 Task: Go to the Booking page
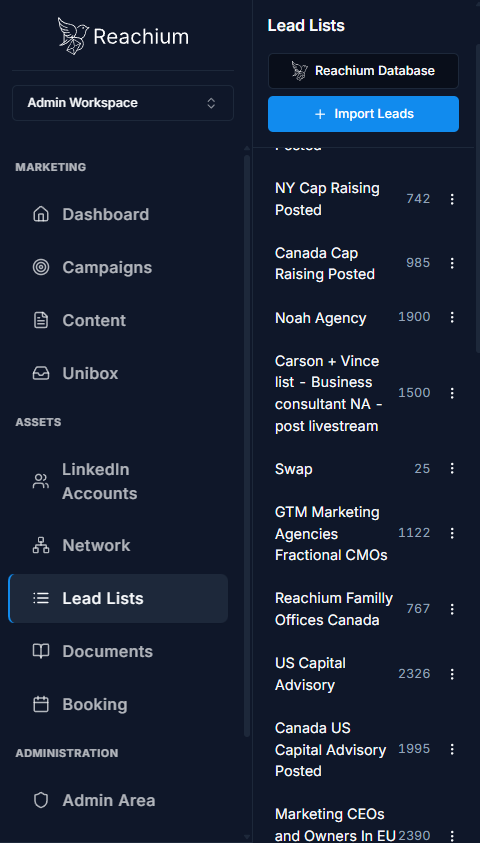118,704
